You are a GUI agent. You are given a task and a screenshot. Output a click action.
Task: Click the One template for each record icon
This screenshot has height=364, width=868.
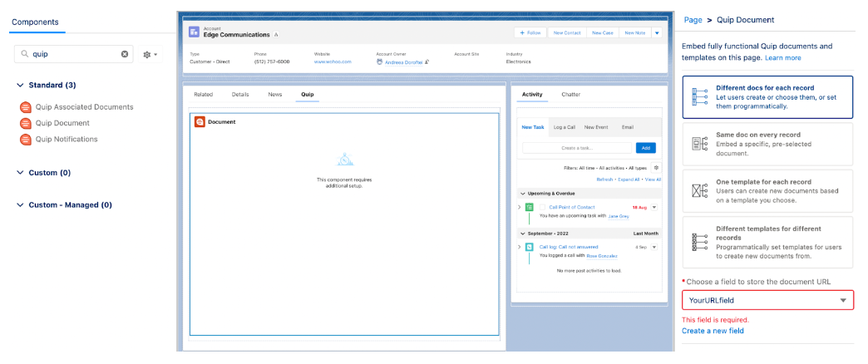[700, 191]
